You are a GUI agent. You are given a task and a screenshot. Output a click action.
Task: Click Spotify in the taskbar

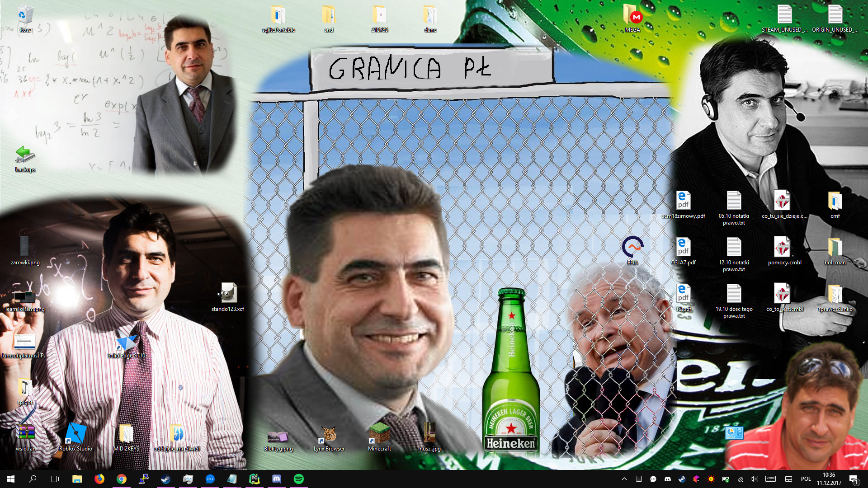[x=298, y=479]
